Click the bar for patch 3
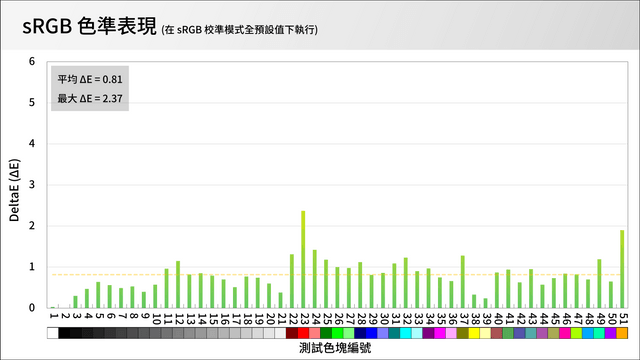This screenshot has width=640, height=360. (x=76, y=302)
